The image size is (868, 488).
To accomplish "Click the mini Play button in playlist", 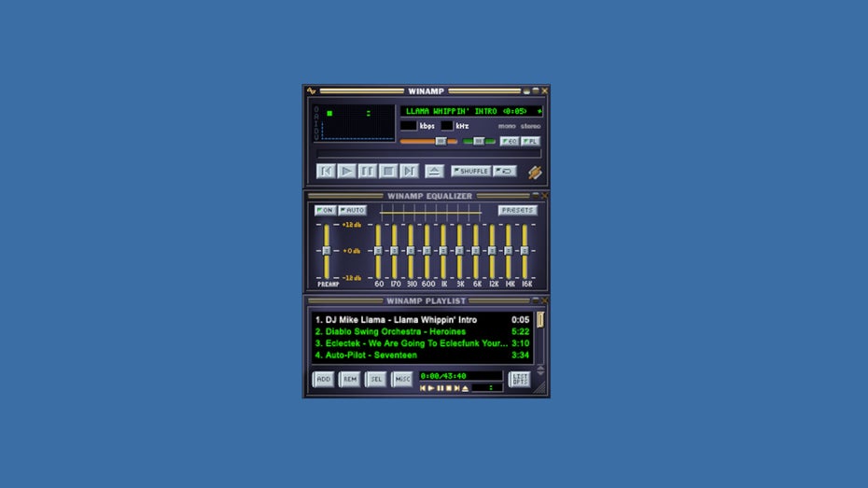I will (431, 388).
